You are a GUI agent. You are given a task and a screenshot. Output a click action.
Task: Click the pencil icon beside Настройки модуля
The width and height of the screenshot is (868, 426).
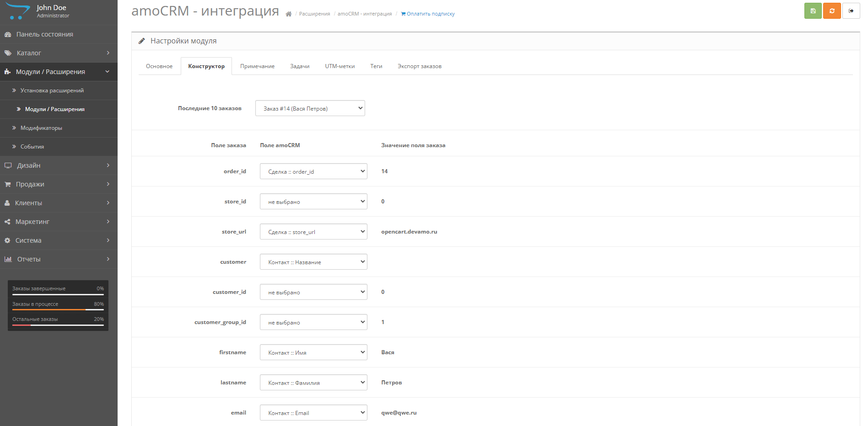point(142,41)
